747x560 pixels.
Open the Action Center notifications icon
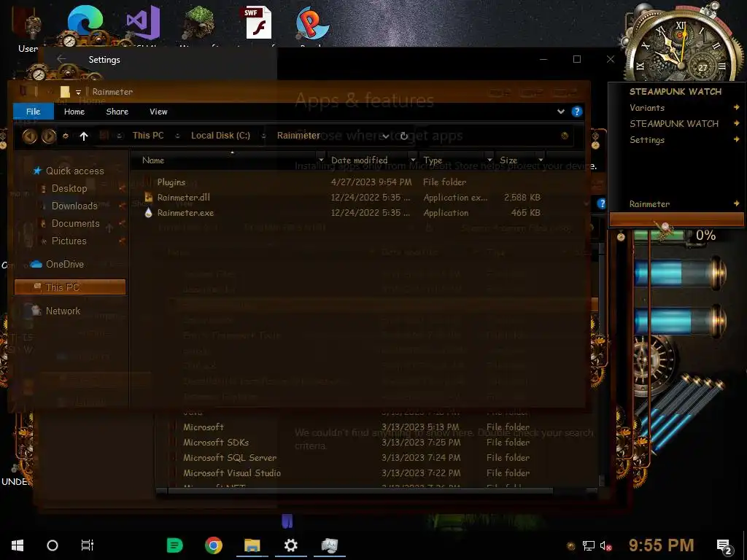pyautogui.click(x=724, y=547)
